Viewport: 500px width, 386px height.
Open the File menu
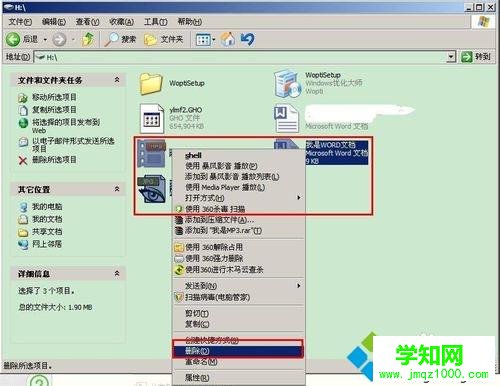[x=20, y=22]
